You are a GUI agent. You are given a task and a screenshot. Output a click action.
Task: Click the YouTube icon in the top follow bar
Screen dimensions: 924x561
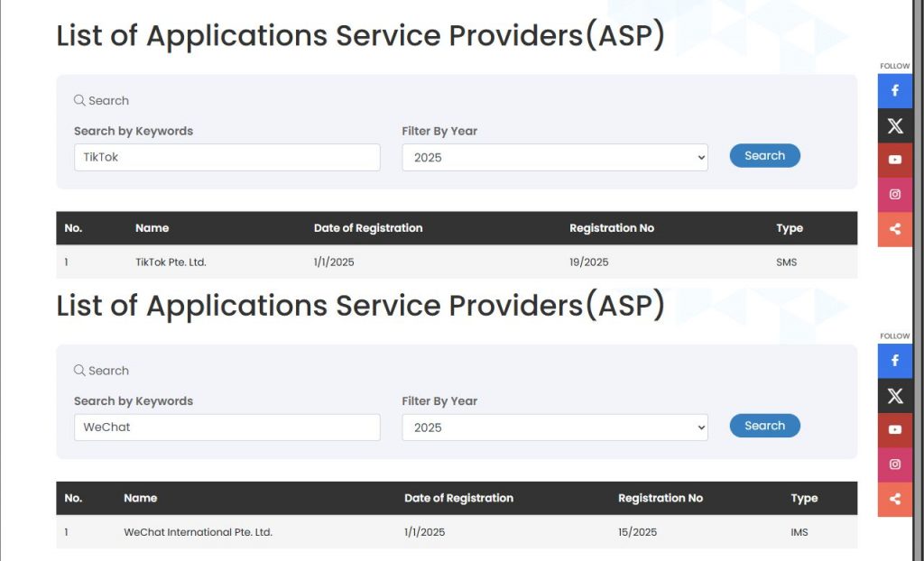point(894,160)
